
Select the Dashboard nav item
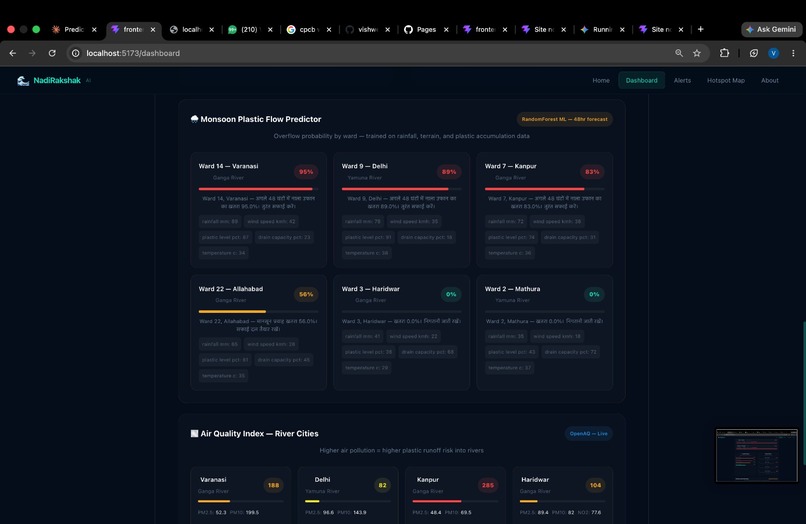pyautogui.click(x=641, y=81)
